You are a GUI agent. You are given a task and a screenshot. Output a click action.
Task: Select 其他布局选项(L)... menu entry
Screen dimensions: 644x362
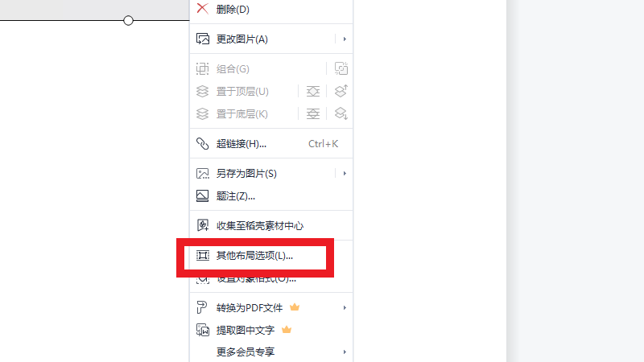coord(255,255)
